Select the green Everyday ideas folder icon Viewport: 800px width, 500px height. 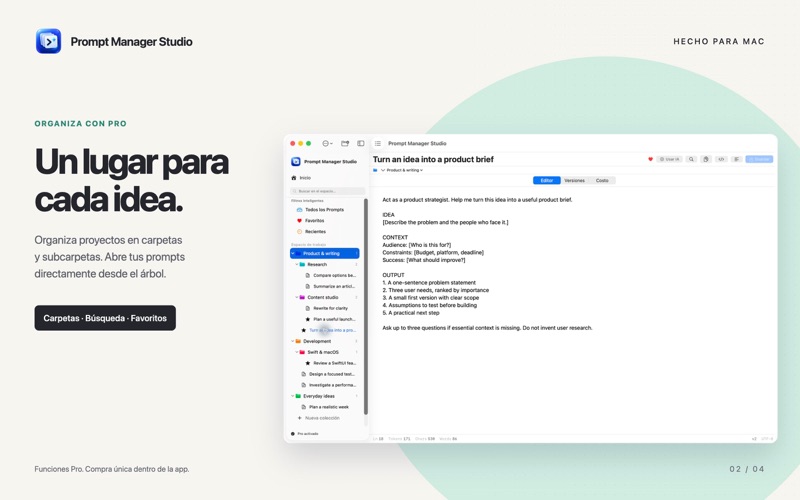click(x=298, y=396)
